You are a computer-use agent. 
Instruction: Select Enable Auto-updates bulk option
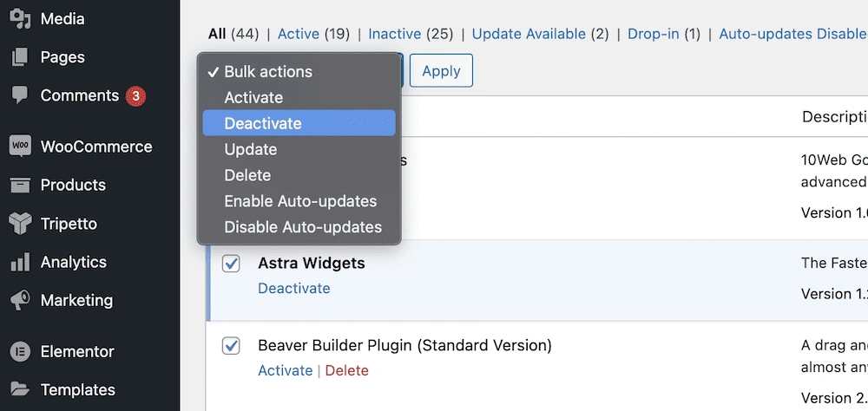[300, 201]
